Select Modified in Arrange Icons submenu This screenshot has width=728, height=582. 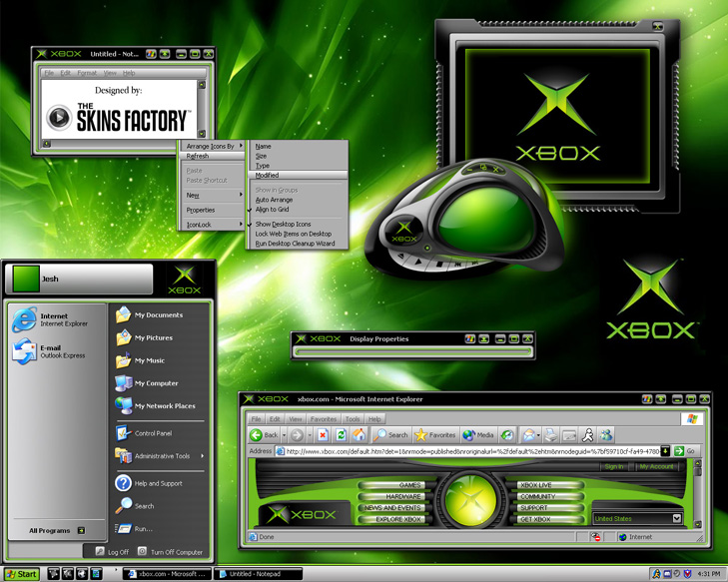click(x=298, y=175)
